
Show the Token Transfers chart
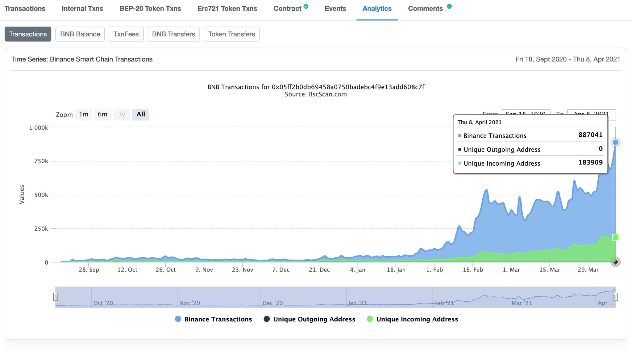point(231,34)
